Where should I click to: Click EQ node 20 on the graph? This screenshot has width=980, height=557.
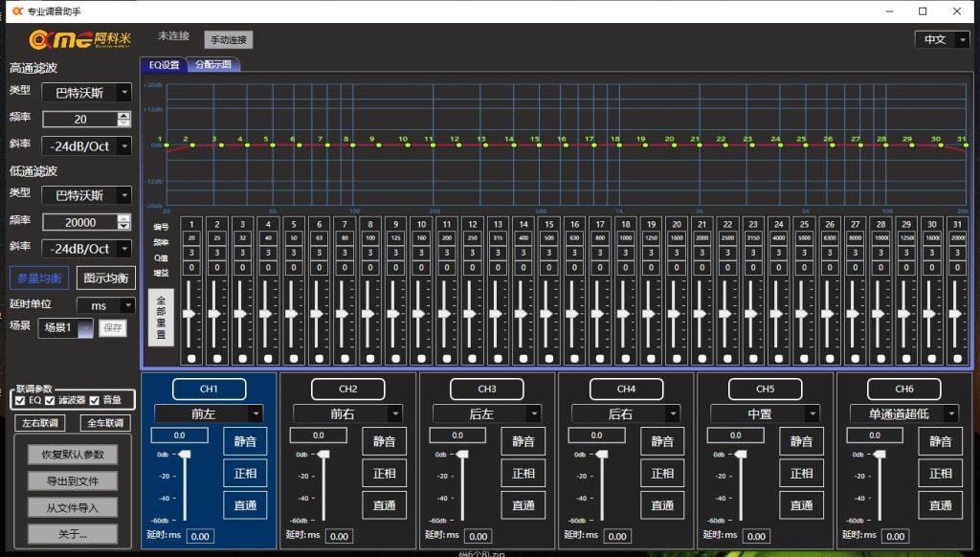pos(675,145)
